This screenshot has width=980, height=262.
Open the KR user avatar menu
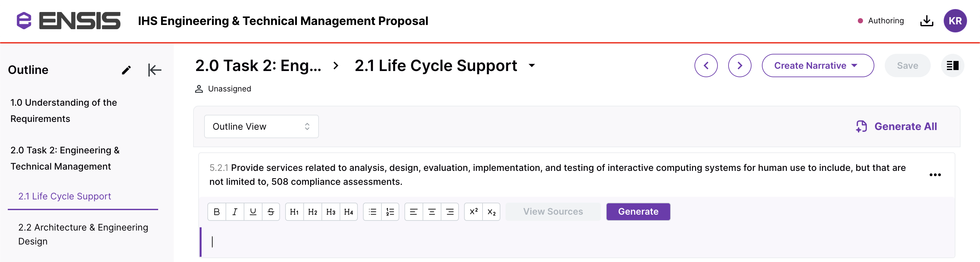955,21
